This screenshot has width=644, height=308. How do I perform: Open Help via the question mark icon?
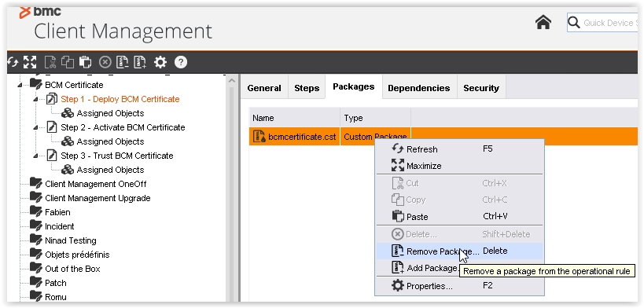181,62
